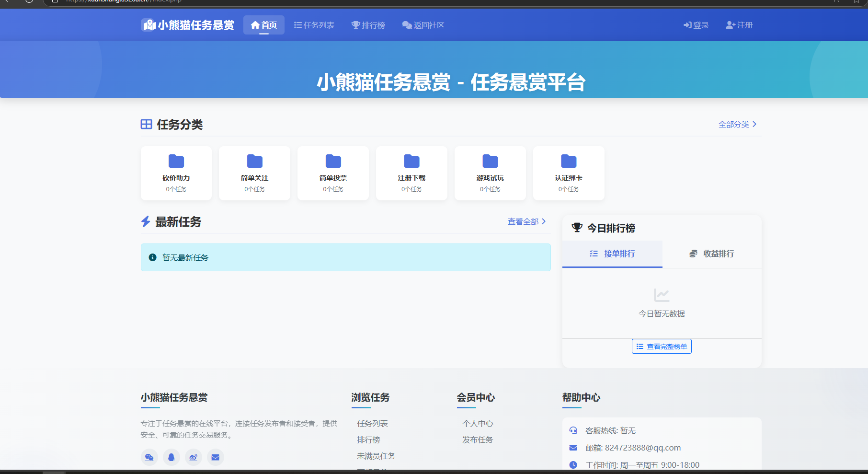The width and height of the screenshot is (868, 474).
Task: Select 返回社区 in the navigation bar
Action: tap(423, 25)
